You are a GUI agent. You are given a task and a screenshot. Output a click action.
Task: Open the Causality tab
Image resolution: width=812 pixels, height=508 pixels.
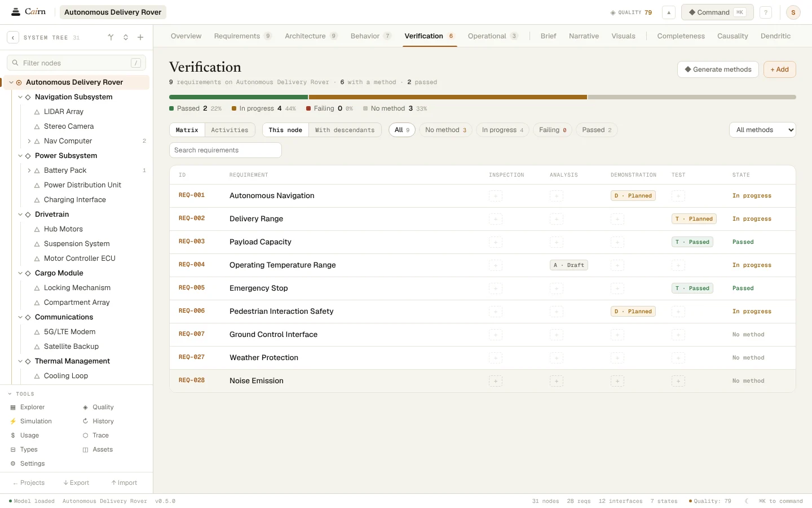pyautogui.click(x=732, y=36)
